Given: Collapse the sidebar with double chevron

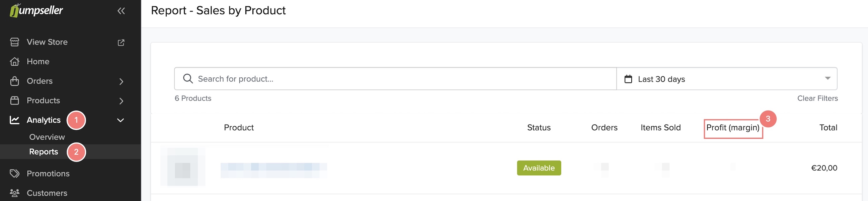Looking at the screenshot, I should (x=121, y=11).
